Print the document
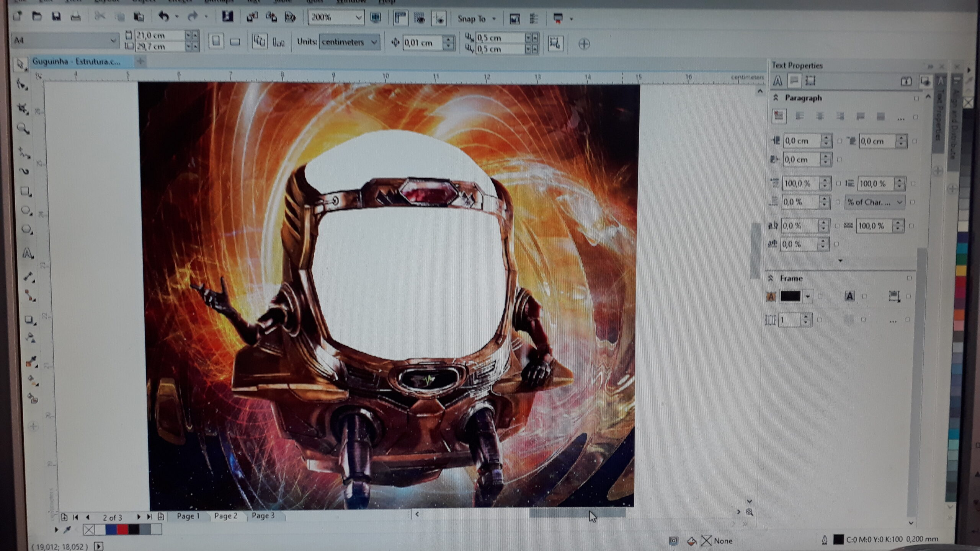980x551 pixels. coord(75,17)
